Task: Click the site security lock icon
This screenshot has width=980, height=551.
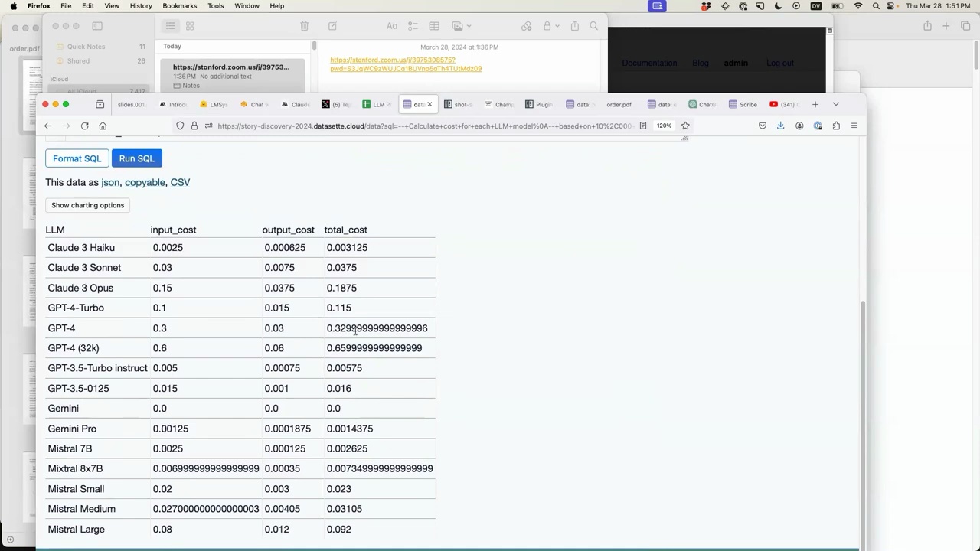Action: [194, 126]
